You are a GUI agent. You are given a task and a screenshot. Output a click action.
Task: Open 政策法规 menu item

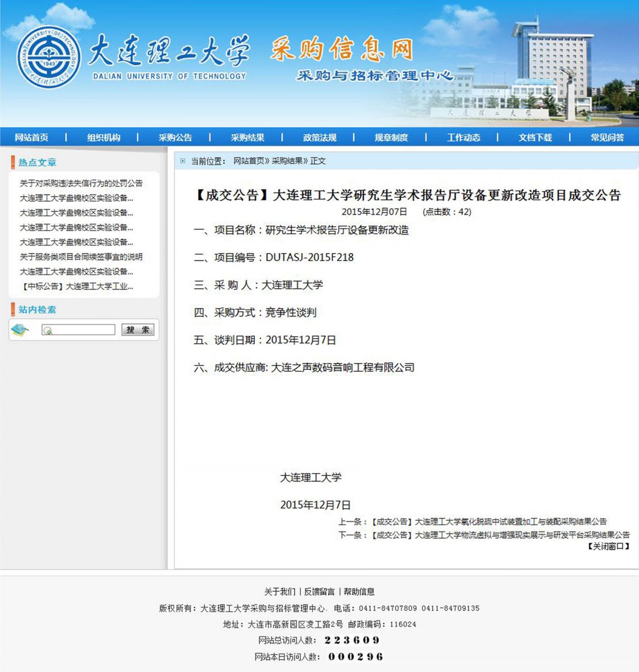320,137
